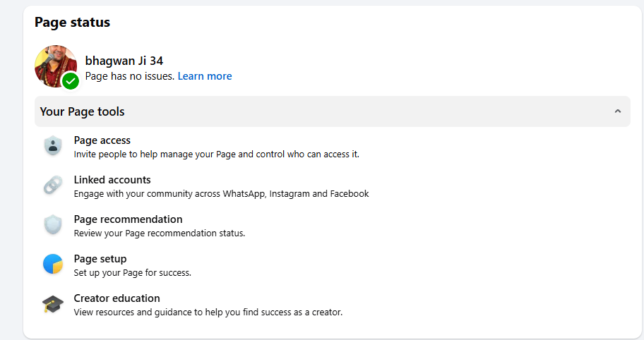Click the Your Page tools section header
The image size is (644, 340).
tap(82, 111)
